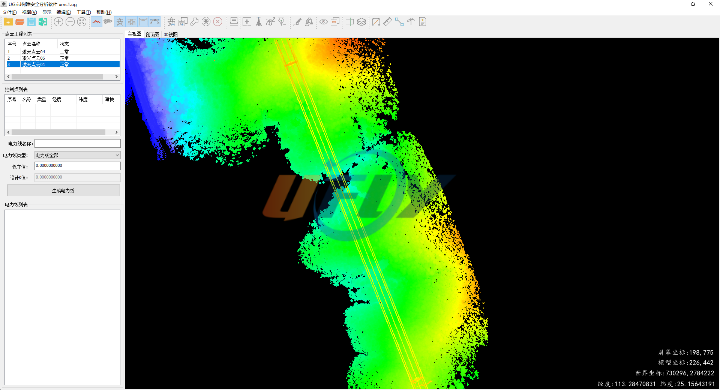Toggle the eye visibility toolbar icon

pyautogui.click(x=324, y=22)
